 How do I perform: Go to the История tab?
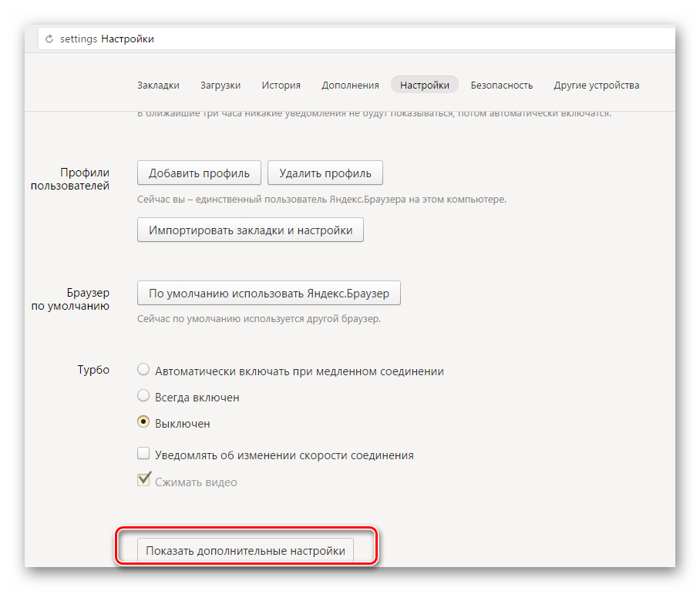(281, 86)
